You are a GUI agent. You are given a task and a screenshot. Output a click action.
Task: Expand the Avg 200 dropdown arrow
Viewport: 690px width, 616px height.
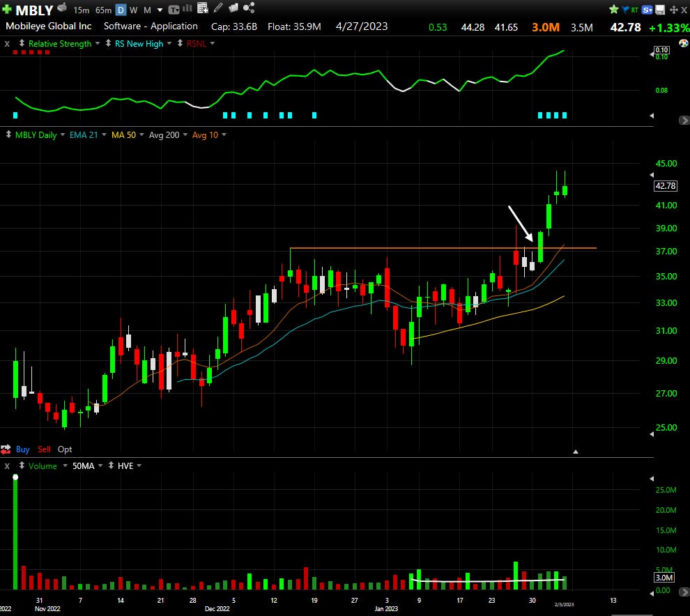pos(185,134)
